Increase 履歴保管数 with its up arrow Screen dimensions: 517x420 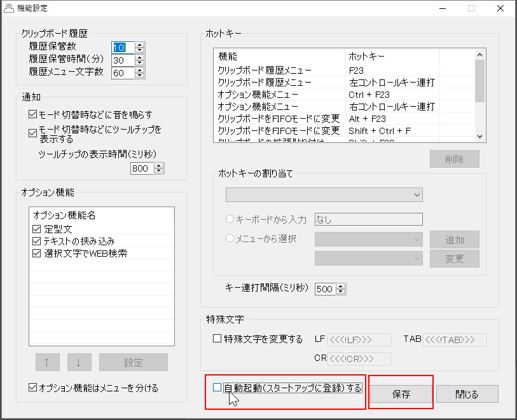[139, 44]
